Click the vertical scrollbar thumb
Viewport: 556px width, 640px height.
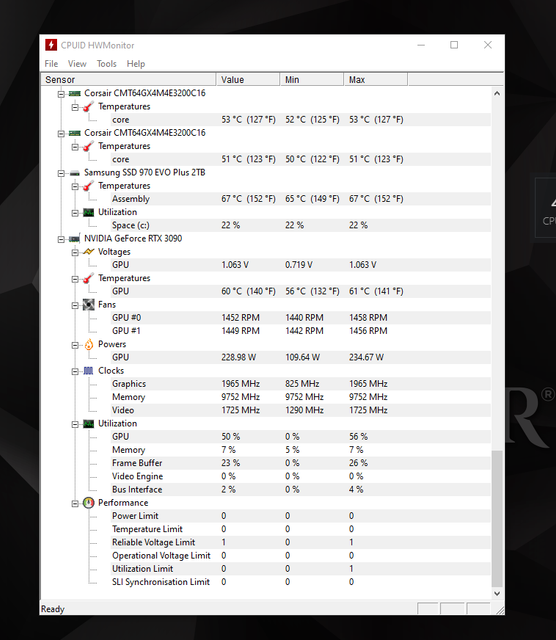coord(497,518)
